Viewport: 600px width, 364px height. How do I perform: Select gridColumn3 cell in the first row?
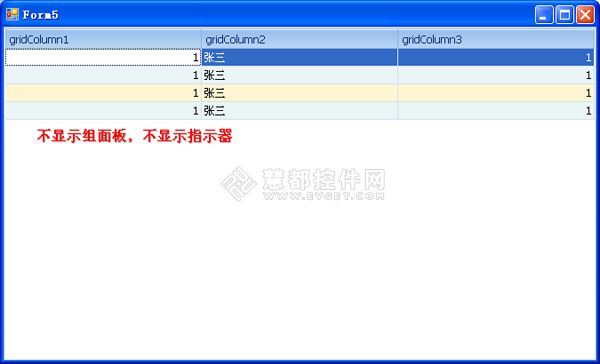coord(496,57)
